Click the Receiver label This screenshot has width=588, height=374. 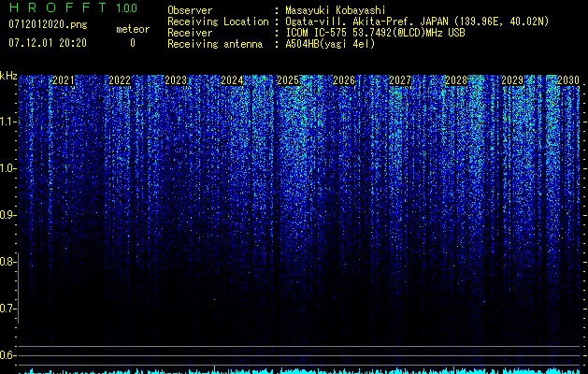click(x=190, y=33)
